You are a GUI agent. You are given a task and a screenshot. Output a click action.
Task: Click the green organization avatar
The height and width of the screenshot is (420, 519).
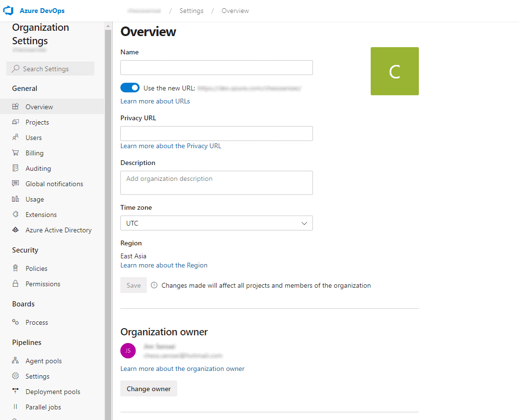coord(394,71)
